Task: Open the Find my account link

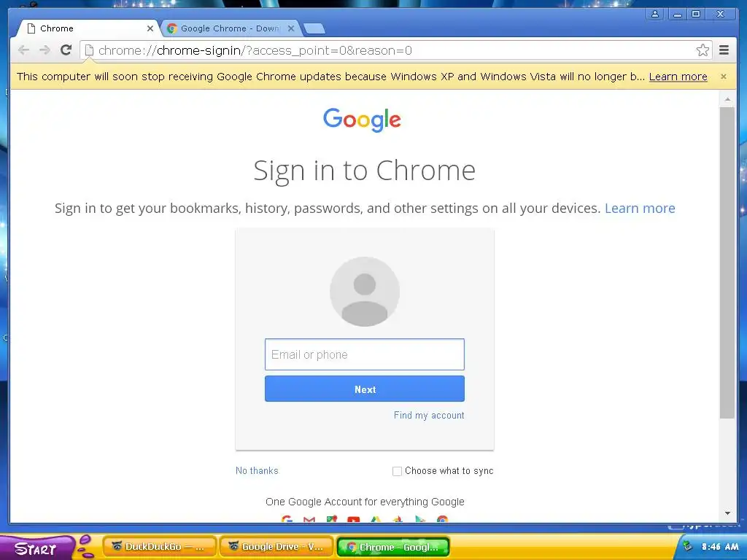Action: pyautogui.click(x=429, y=415)
